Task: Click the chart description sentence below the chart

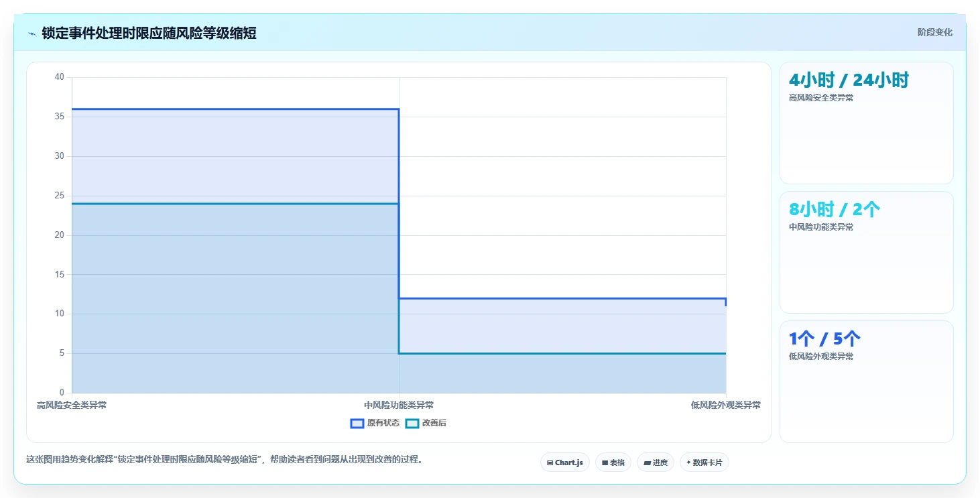Action: pyautogui.click(x=224, y=460)
